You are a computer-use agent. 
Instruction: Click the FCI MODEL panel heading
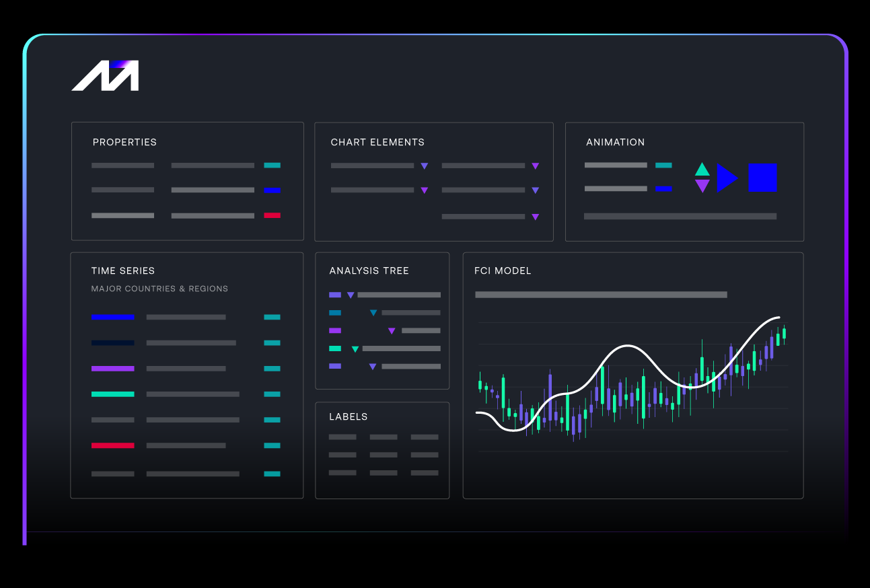[x=503, y=270]
